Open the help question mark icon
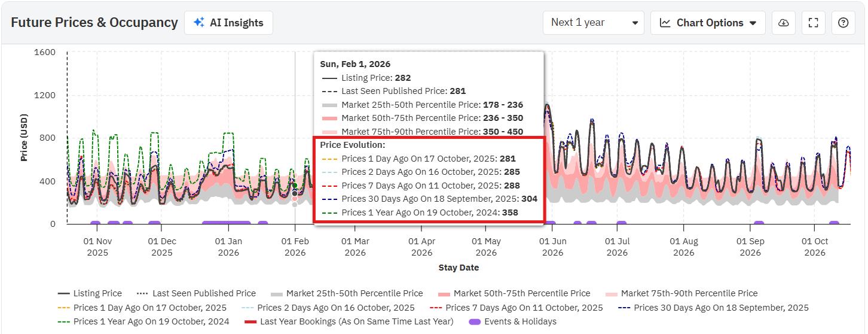Image resolution: width=868 pixels, height=334 pixels. [x=843, y=23]
